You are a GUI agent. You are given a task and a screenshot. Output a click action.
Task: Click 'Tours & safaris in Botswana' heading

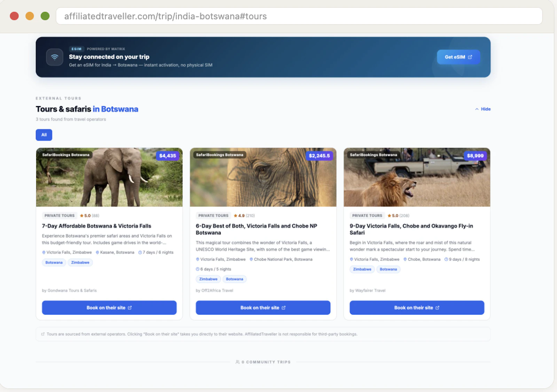(x=87, y=109)
